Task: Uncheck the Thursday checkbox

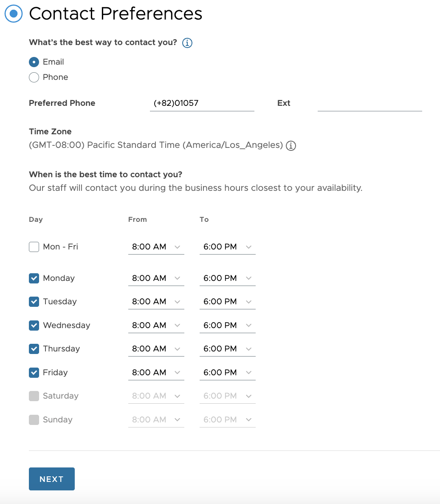Action: (x=34, y=349)
